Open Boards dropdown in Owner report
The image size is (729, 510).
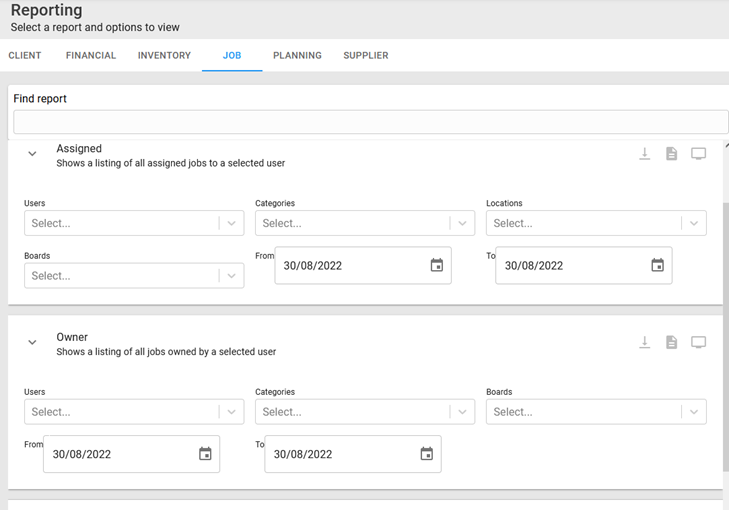pyautogui.click(x=596, y=412)
